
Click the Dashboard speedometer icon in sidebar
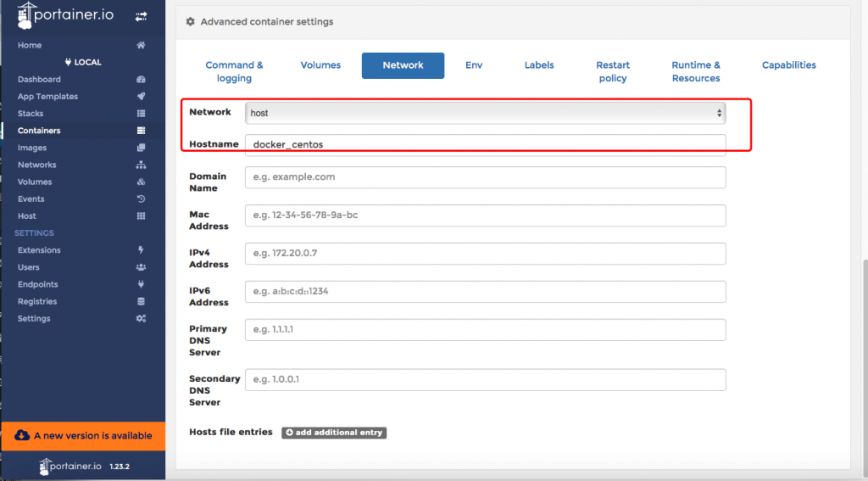(141, 80)
